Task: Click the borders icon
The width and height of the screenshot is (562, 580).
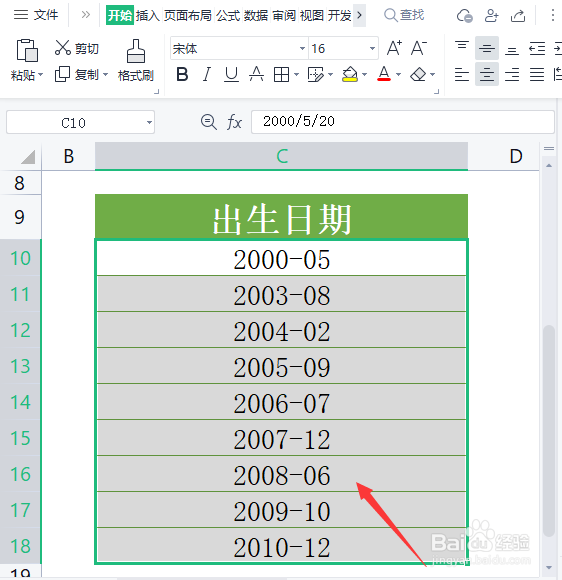Action: click(x=281, y=74)
